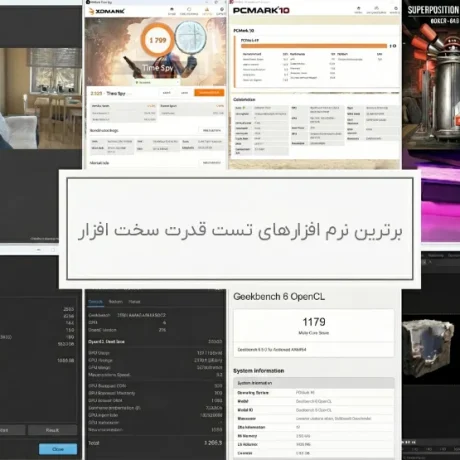The width and height of the screenshot is (460, 460).
Task: Open the PCMark 10 Home icon
Action: pyautogui.click(x=358, y=10)
